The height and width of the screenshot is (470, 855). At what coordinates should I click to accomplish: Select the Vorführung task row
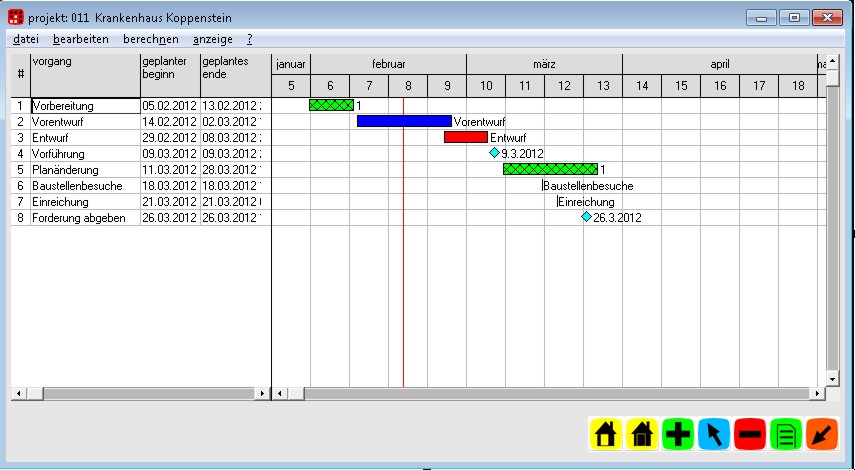coord(141,154)
